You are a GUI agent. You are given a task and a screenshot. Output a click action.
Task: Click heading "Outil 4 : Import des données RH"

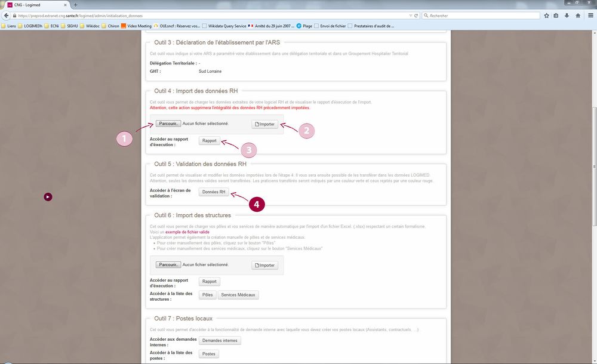coord(196,91)
